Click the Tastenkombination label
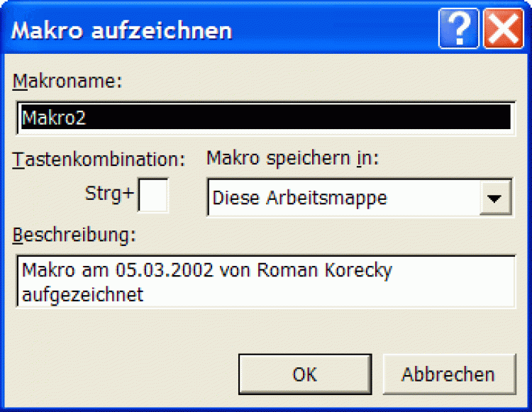Viewport: 532px width, 412px height. (x=99, y=160)
